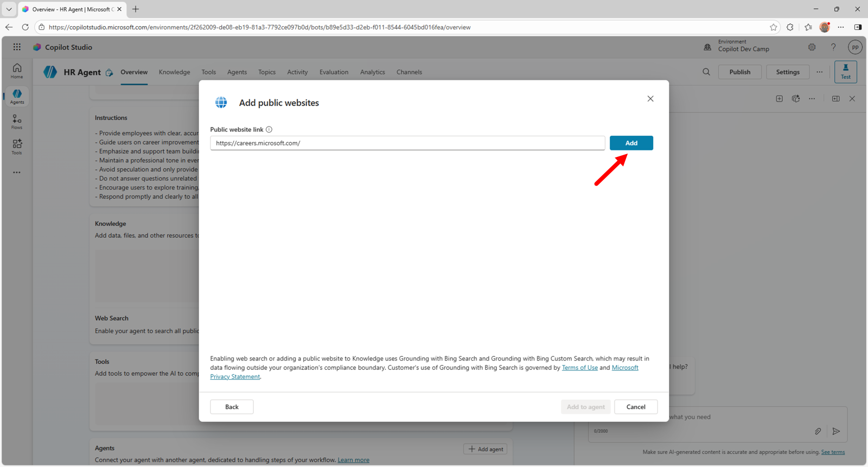
Task: Open the Copilot Dev Camp environment selector
Action: click(x=744, y=46)
